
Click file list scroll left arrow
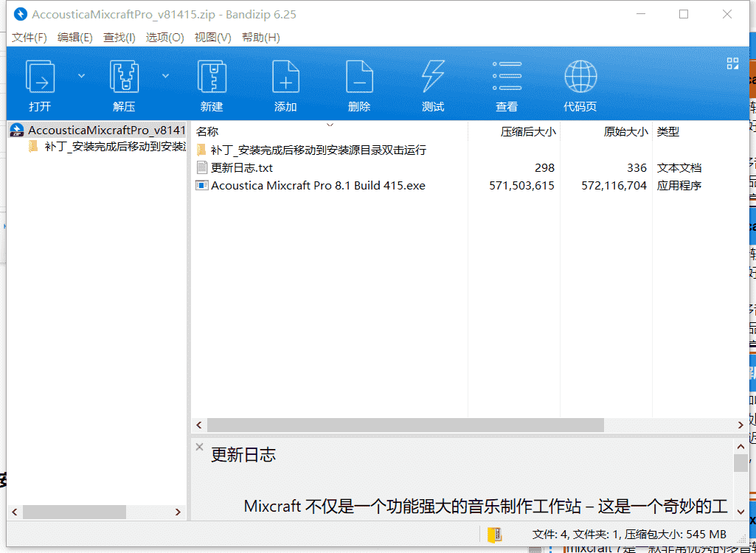click(198, 425)
